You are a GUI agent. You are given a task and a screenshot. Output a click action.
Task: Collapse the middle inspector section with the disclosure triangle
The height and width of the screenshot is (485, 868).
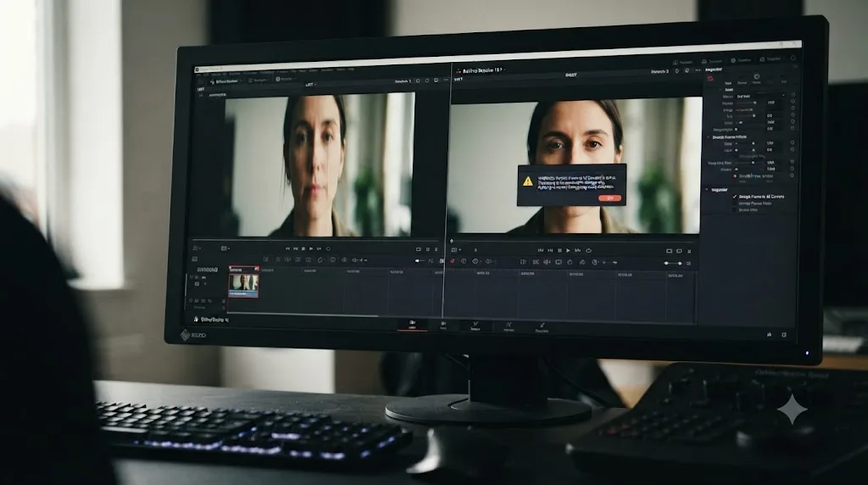(709, 137)
